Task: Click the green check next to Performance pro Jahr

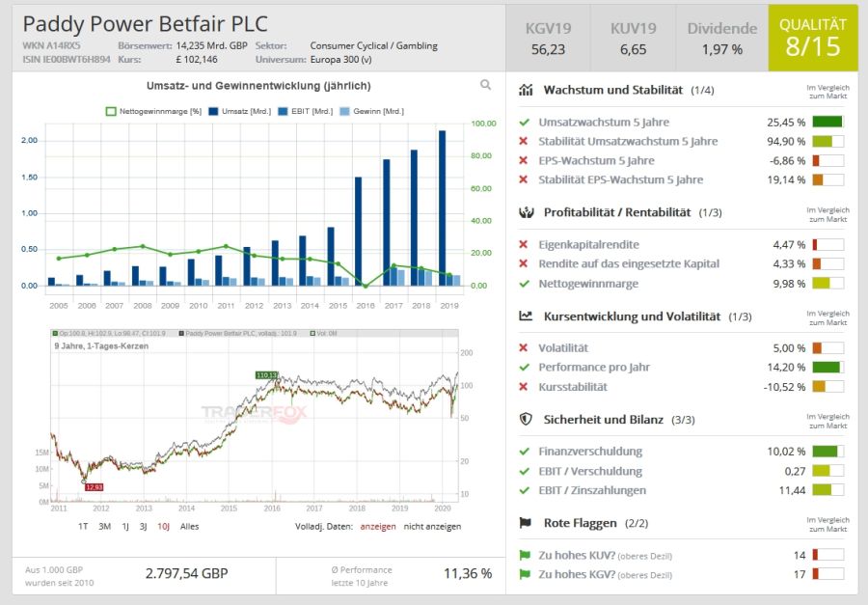Action: point(524,368)
